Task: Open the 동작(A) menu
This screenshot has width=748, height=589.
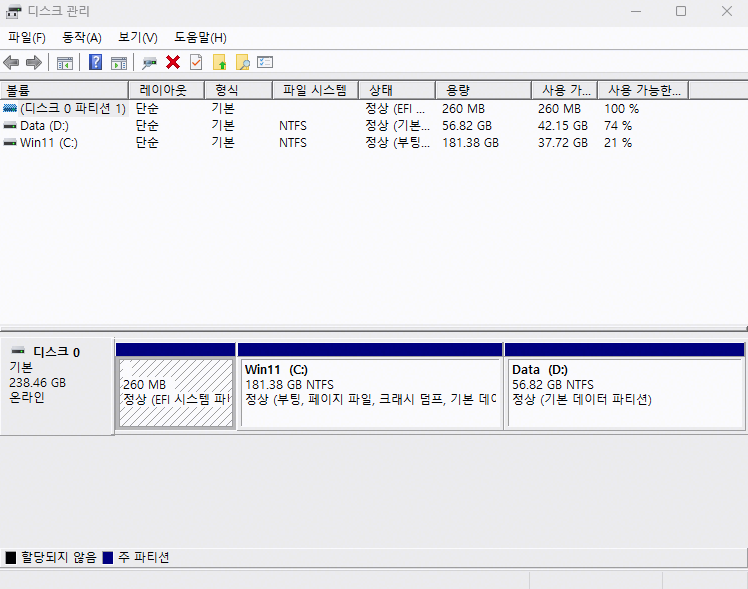Action: pos(82,38)
